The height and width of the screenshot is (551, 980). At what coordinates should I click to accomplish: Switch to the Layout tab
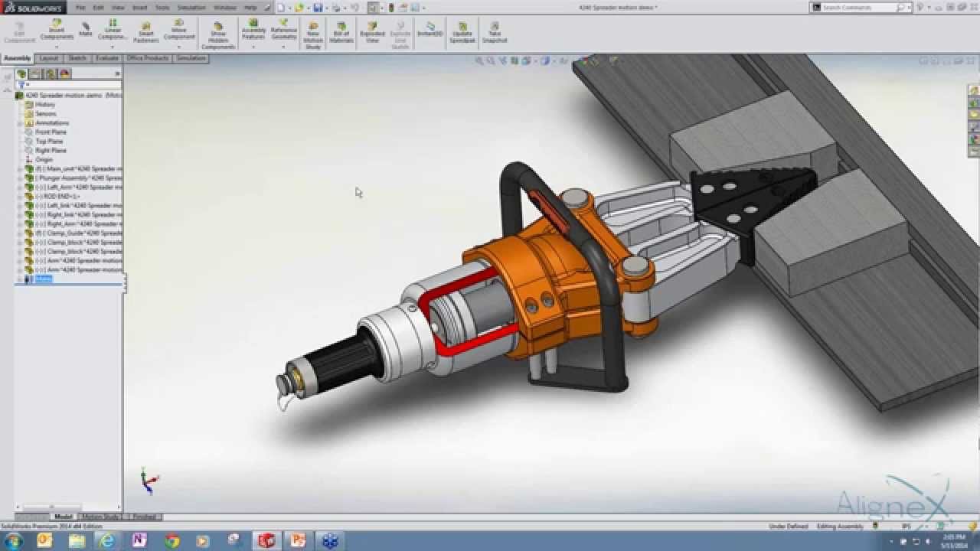coord(49,58)
